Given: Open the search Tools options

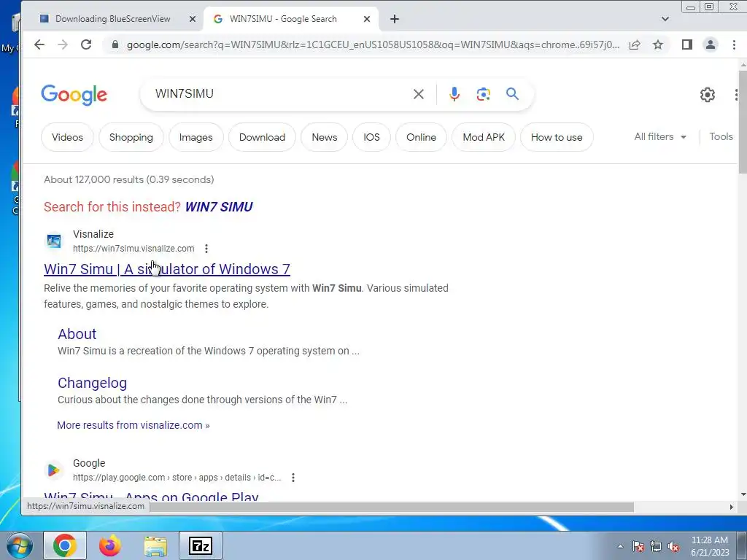Looking at the screenshot, I should tap(721, 136).
